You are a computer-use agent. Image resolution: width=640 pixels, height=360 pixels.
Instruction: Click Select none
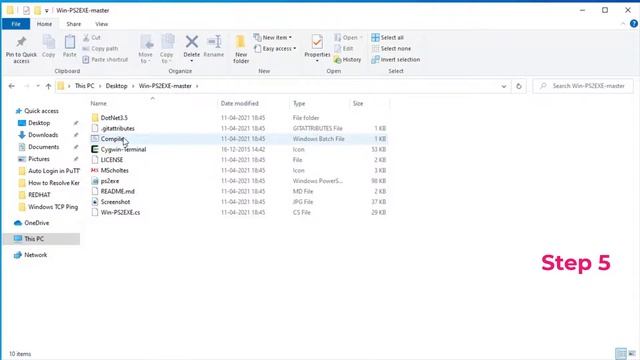[x=391, y=49]
